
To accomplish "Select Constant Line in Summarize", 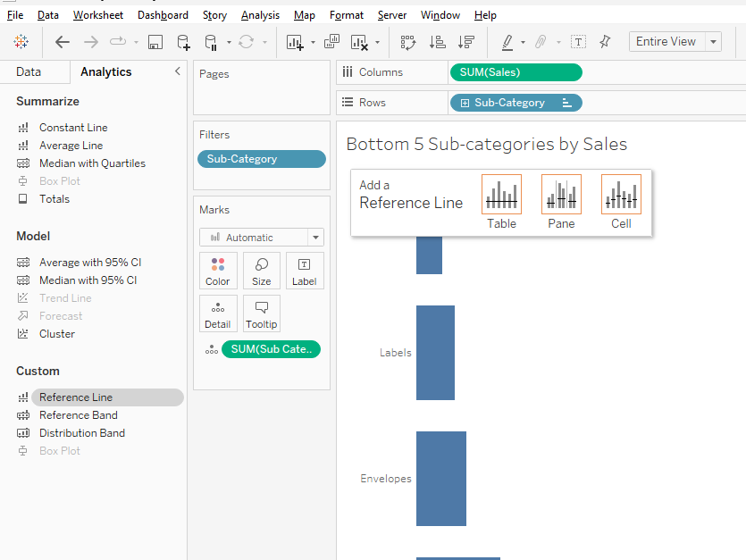I will 73,128.
